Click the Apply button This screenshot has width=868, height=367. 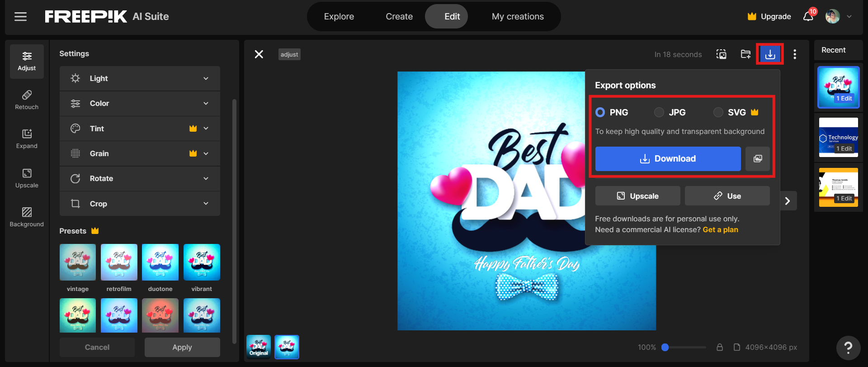tap(182, 347)
